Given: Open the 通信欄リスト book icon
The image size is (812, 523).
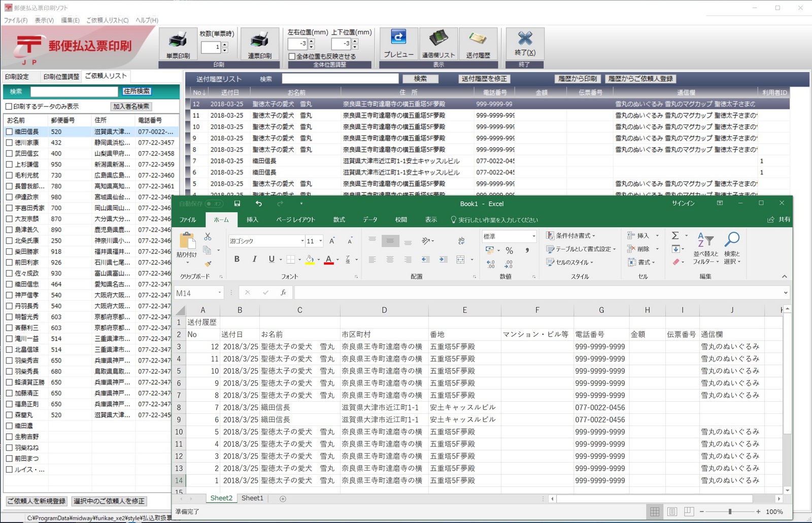Looking at the screenshot, I should (x=438, y=38).
